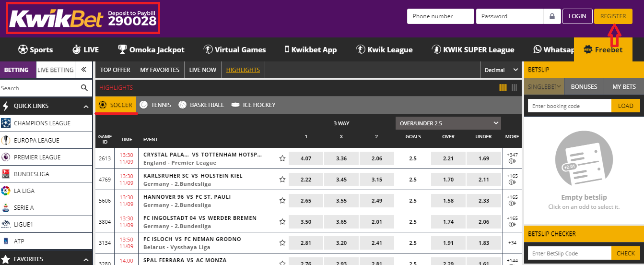Open Virtual Games

tap(234, 49)
